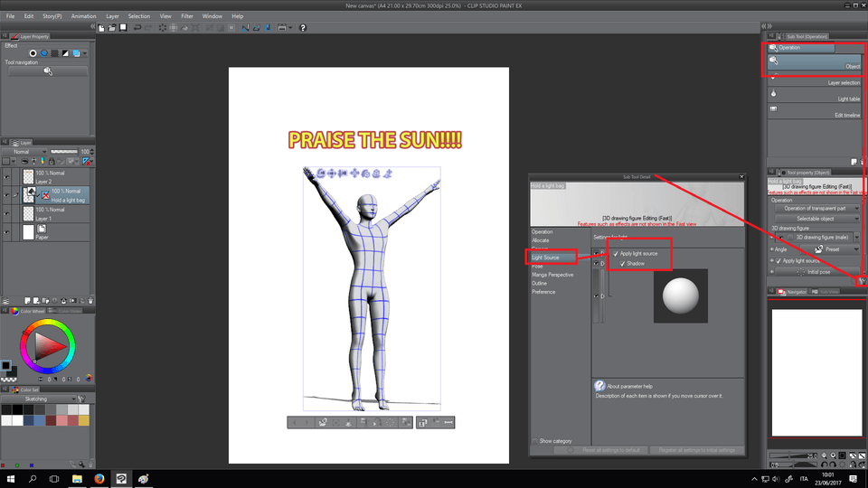The image size is (868, 488).
Task: Click the Undo arrow icon
Action: pyautogui.click(x=137, y=28)
